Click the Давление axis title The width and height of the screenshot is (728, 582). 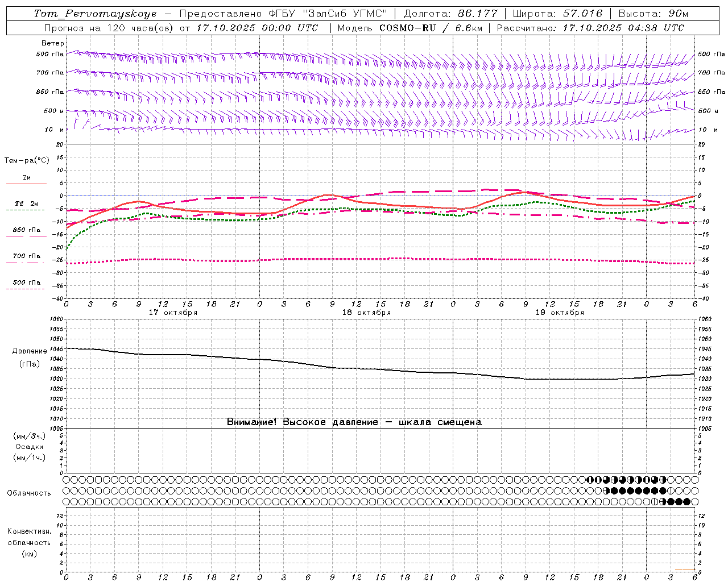coord(30,351)
